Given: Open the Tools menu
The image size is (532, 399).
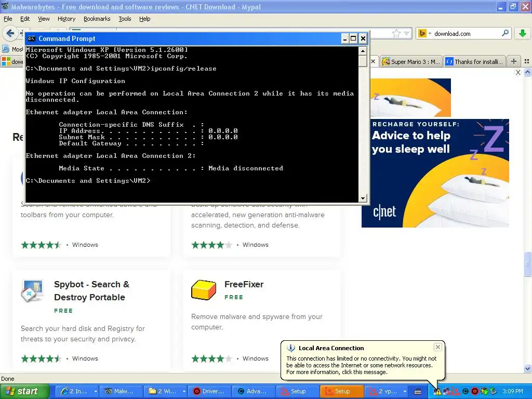Looking at the screenshot, I should coord(125,19).
